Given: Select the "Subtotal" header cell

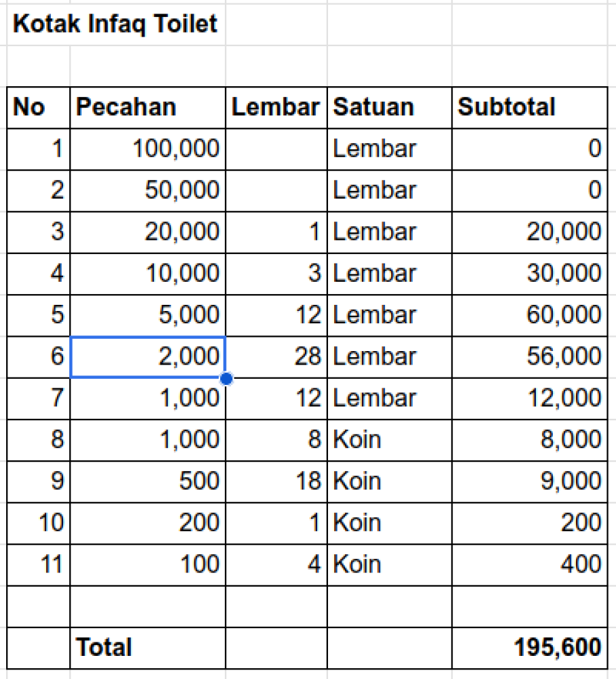Looking at the screenshot, I should 530,107.
